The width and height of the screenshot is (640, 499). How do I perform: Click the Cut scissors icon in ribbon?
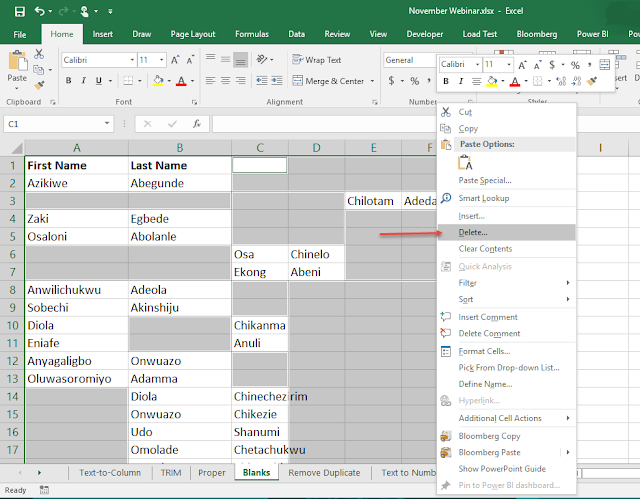click(x=39, y=54)
